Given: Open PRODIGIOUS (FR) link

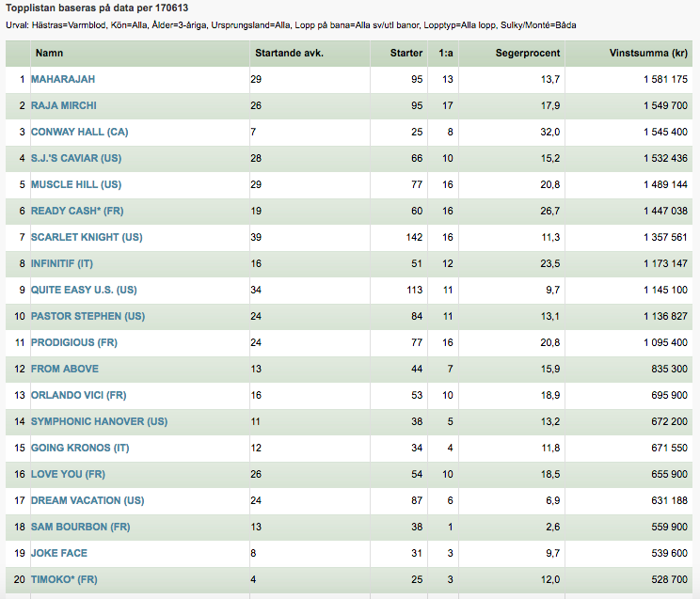Looking at the screenshot, I should (x=74, y=343).
